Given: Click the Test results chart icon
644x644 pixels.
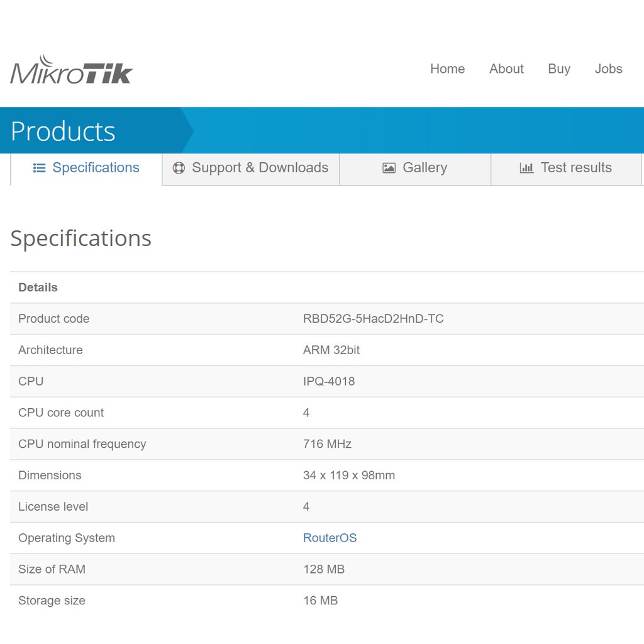Looking at the screenshot, I should [x=526, y=168].
